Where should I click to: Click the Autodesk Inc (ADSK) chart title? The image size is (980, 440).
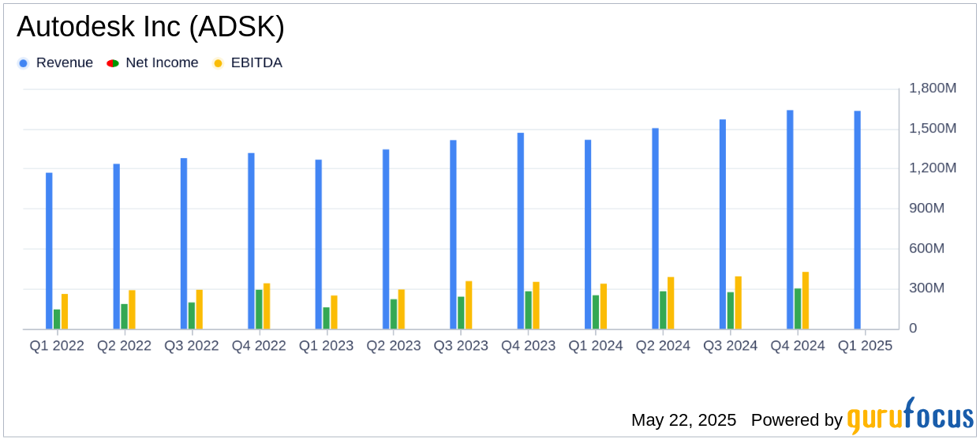tap(150, 27)
